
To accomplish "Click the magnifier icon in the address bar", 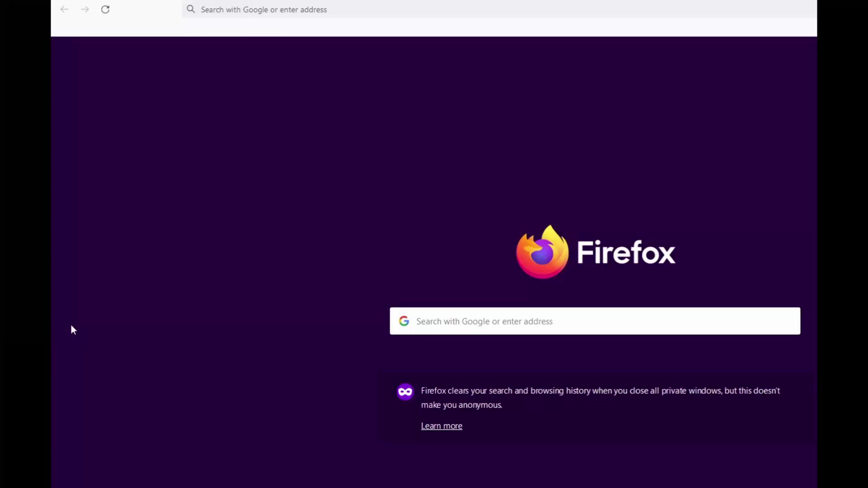I will pyautogui.click(x=191, y=9).
